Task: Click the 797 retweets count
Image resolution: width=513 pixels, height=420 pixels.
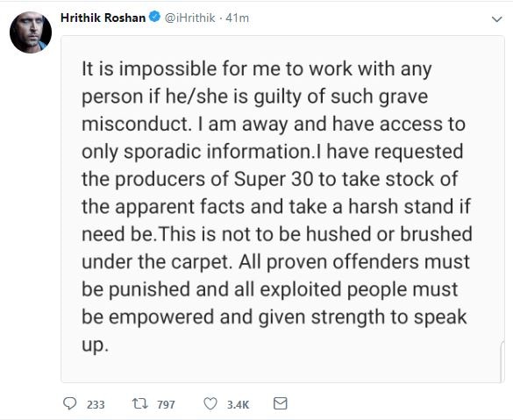Action: (x=166, y=405)
